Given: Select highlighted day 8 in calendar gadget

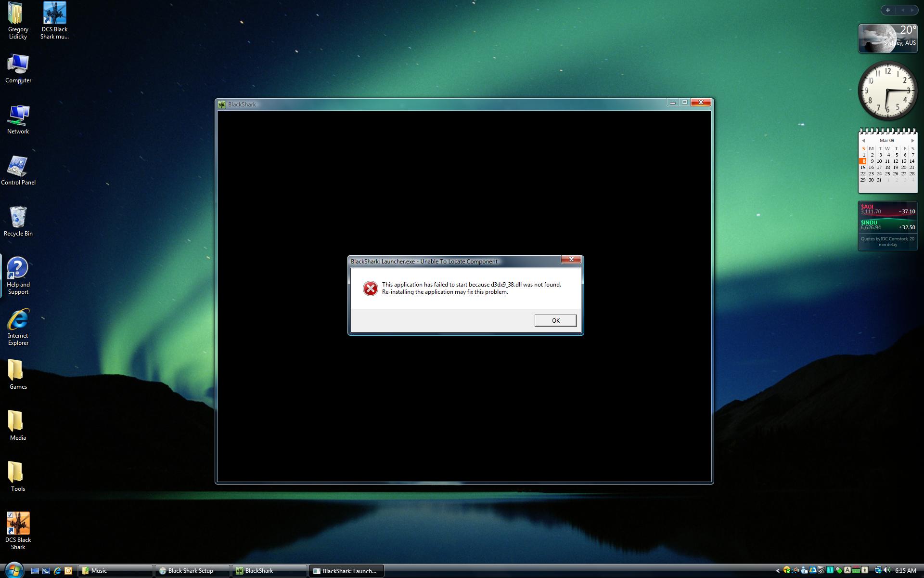Looking at the screenshot, I should click(863, 161).
